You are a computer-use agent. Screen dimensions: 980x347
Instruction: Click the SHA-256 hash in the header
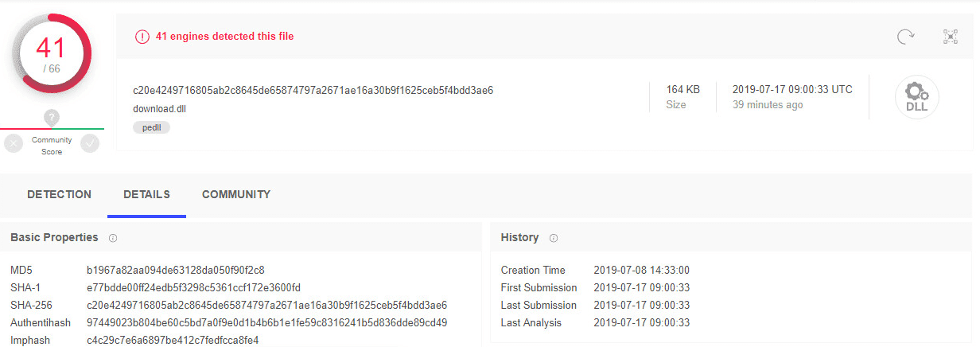[x=313, y=90]
